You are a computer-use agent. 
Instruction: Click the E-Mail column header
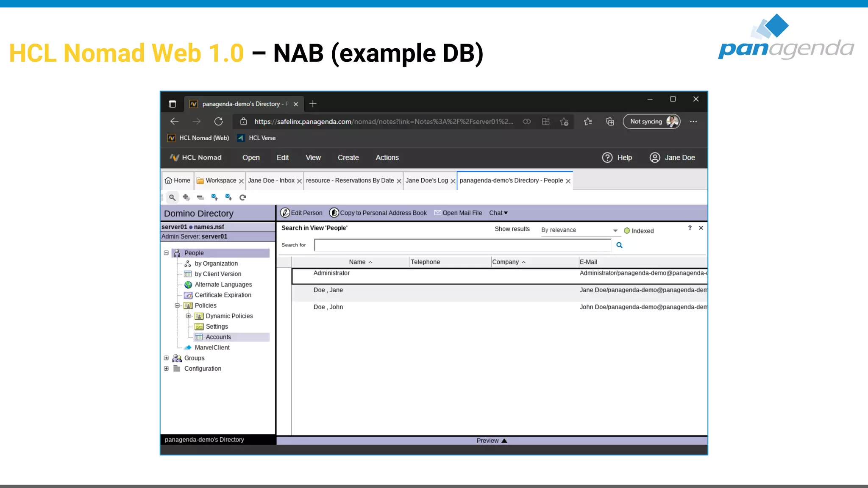tap(643, 262)
